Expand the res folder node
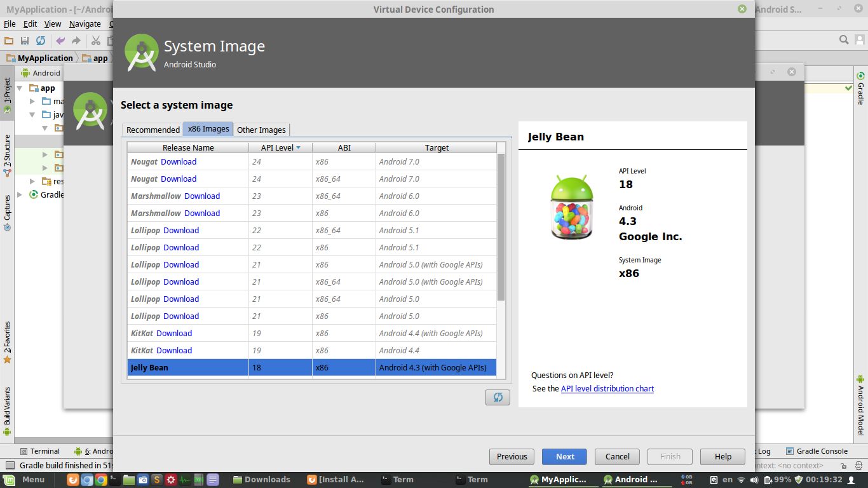 33,181
